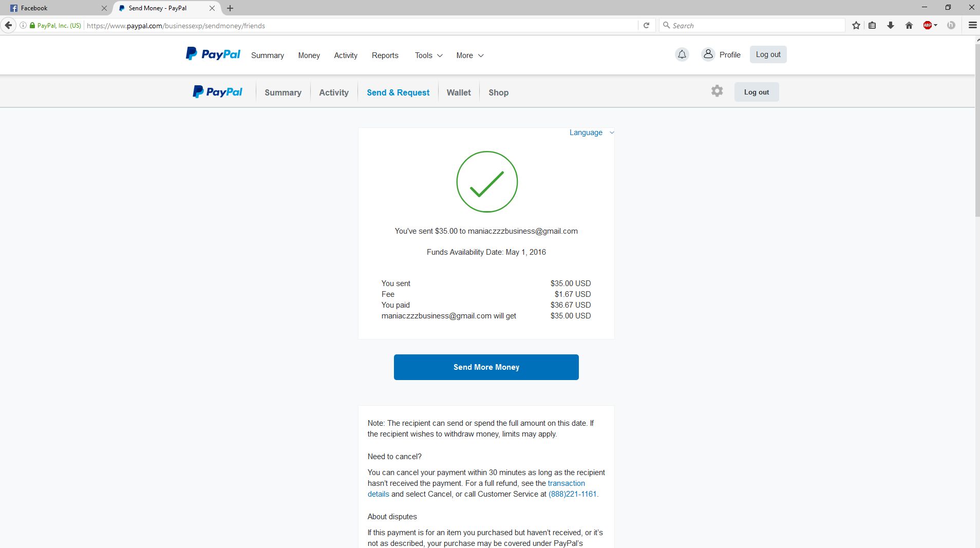Click the site information icon in address bar

(x=23, y=25)
